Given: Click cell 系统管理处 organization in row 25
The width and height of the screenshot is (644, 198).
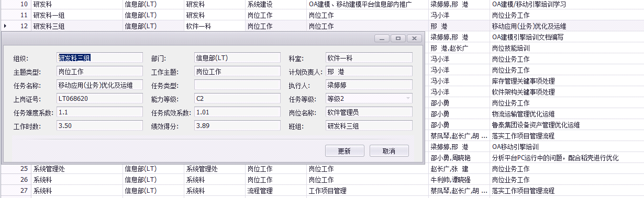Looking at the screenshot, I should (77, 169).
